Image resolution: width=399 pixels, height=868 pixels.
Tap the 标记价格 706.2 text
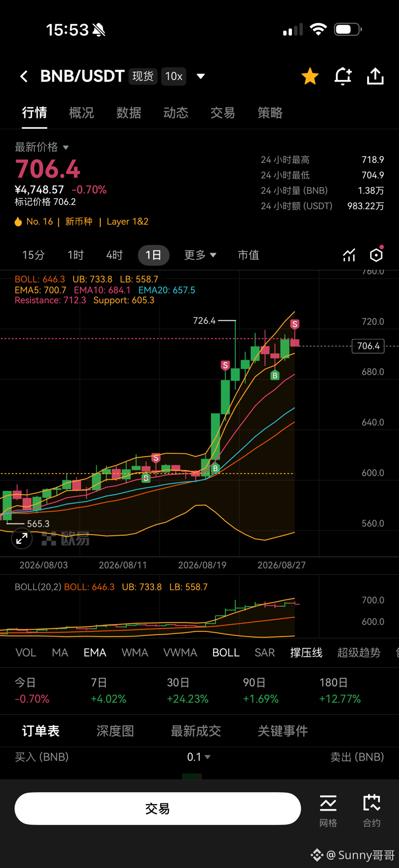(x=45, y=202)
